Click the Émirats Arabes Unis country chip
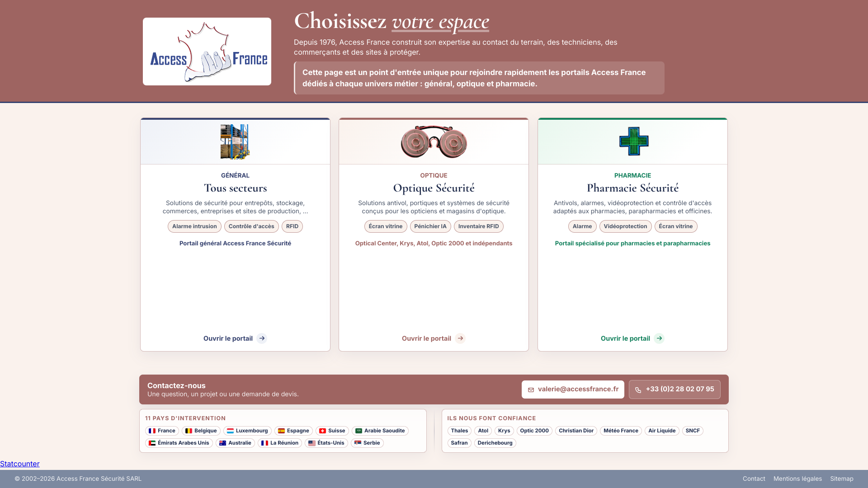This screenshot has height=488, width=868. [x=179, y=443]
